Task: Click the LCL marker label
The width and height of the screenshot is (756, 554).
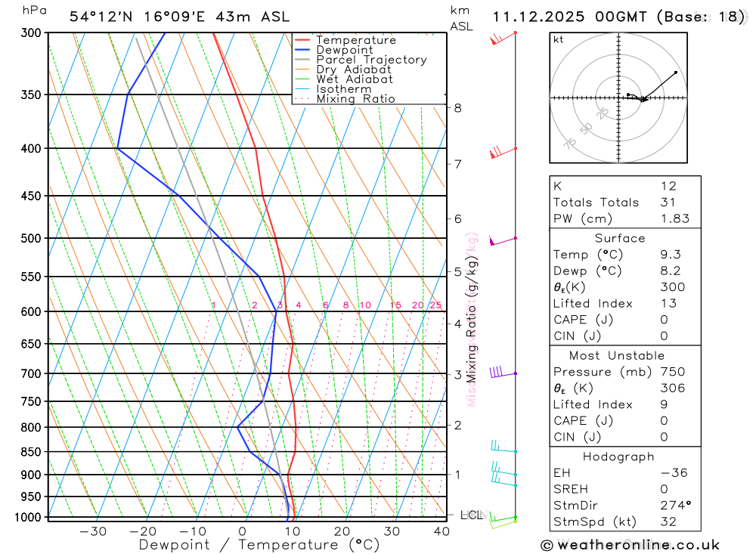Action: pyautogui.click(x=472, y=515)
